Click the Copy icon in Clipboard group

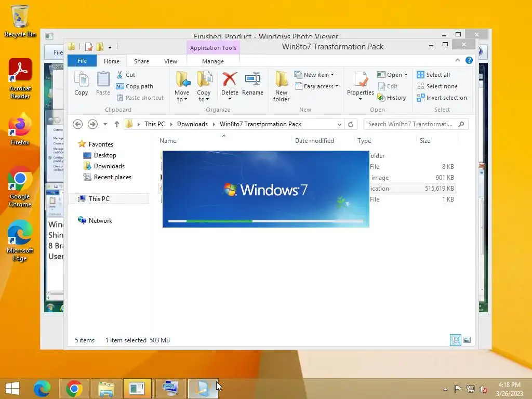(81, 84)
